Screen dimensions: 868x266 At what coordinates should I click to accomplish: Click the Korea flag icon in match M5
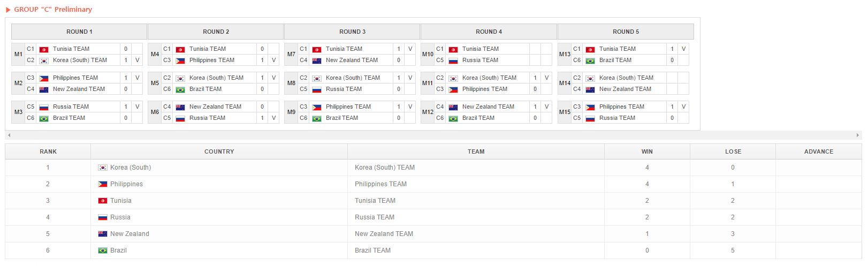point(180,78)
